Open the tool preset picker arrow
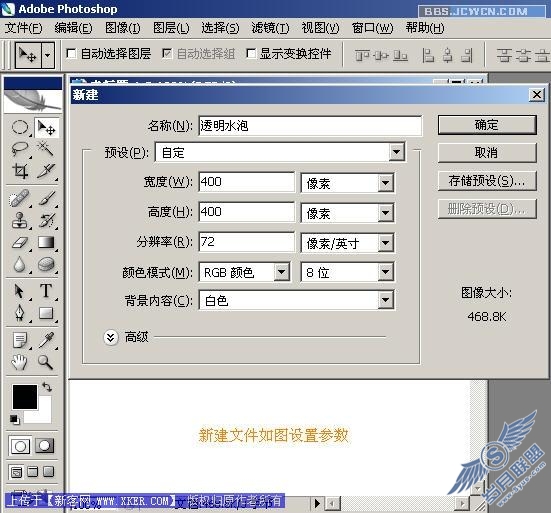This screenshot has height=513, width=551. [x=48, y=55]
